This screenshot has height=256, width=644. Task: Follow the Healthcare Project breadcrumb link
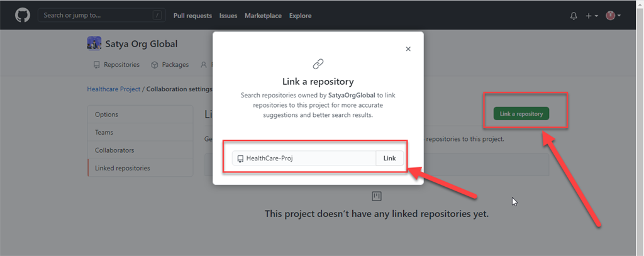click(114, 89)
